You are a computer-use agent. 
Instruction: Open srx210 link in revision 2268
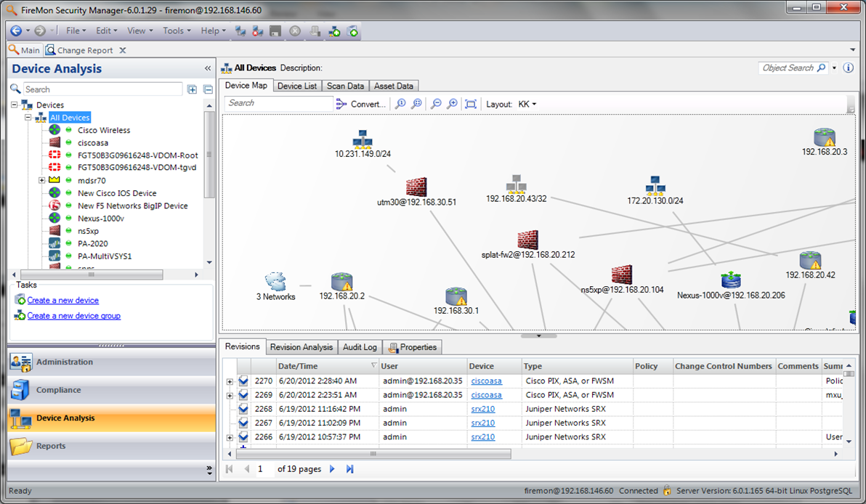[x=482, y=409]
